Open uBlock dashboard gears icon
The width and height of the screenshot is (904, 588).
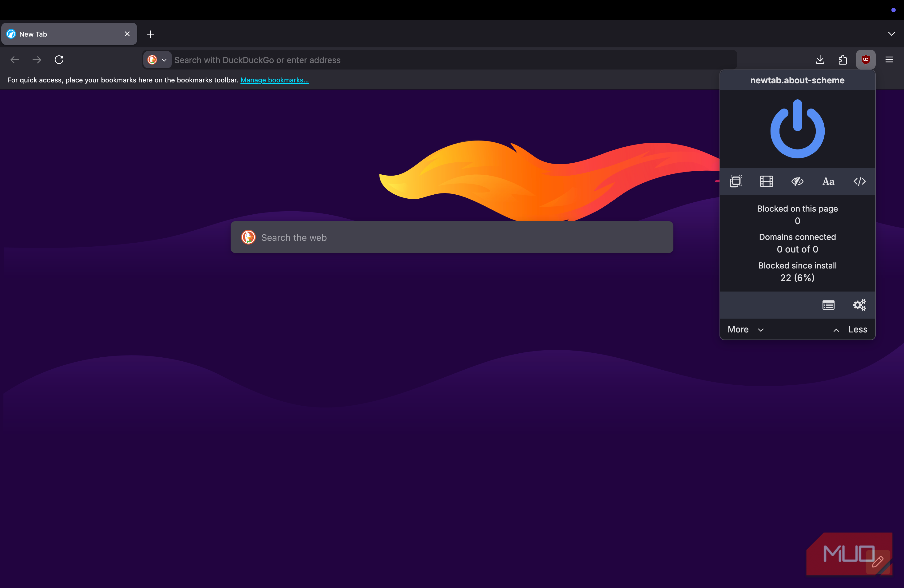(x=859, y=305)
